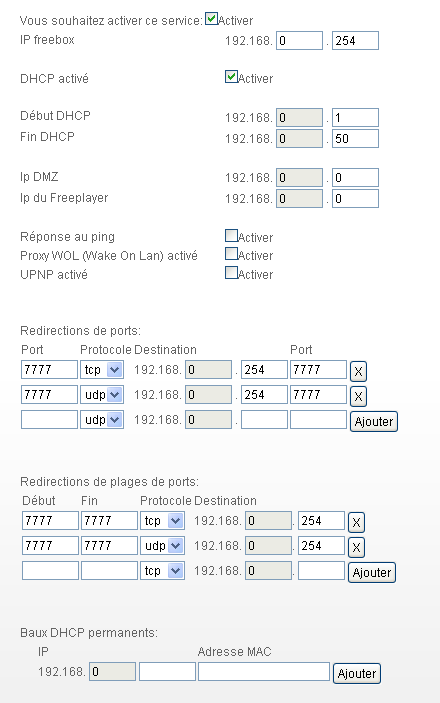Uncheck the service Activer checkbox
Image resolution: width=440 pixels, height=703 pixels.
pos(211,19)
